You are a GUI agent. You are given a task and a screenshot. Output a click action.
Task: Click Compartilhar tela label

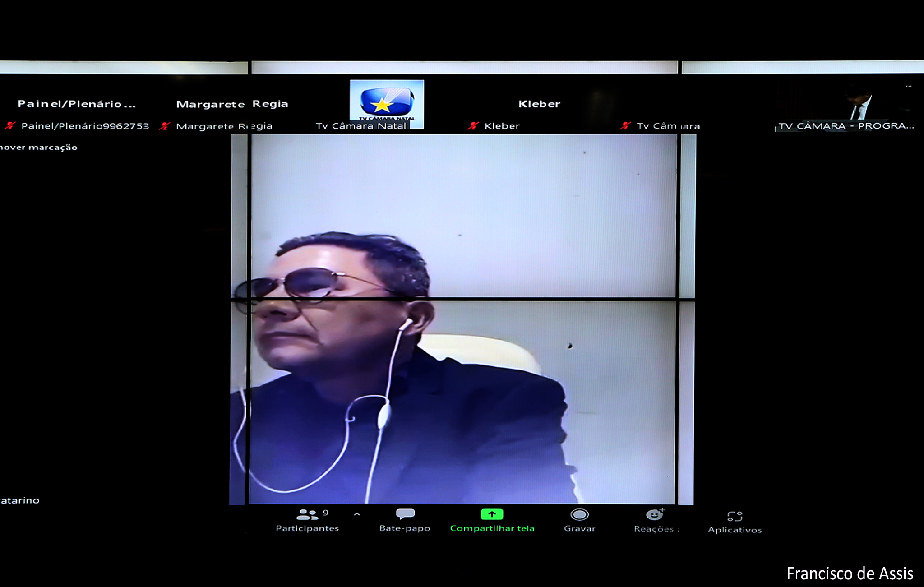[492, 528]
